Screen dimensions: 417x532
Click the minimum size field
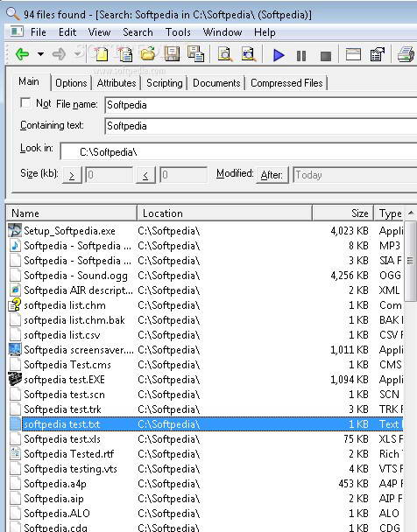109,175
